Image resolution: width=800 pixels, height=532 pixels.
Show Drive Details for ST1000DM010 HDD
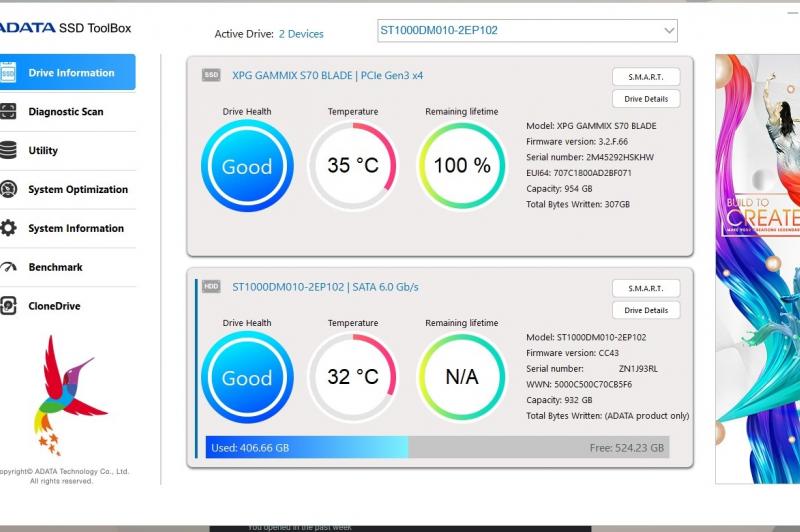pos(646,310)
